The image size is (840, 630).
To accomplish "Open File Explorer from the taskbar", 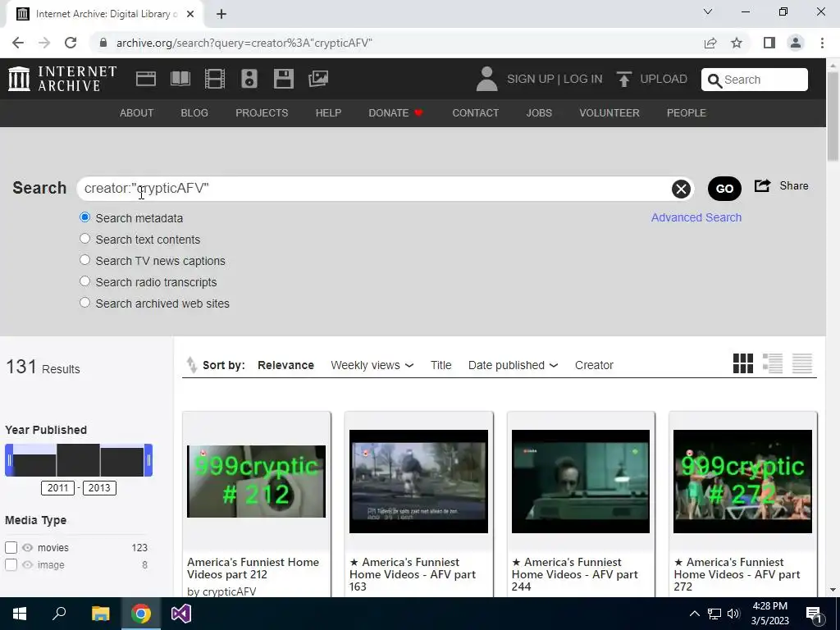I will coord(100,614).
